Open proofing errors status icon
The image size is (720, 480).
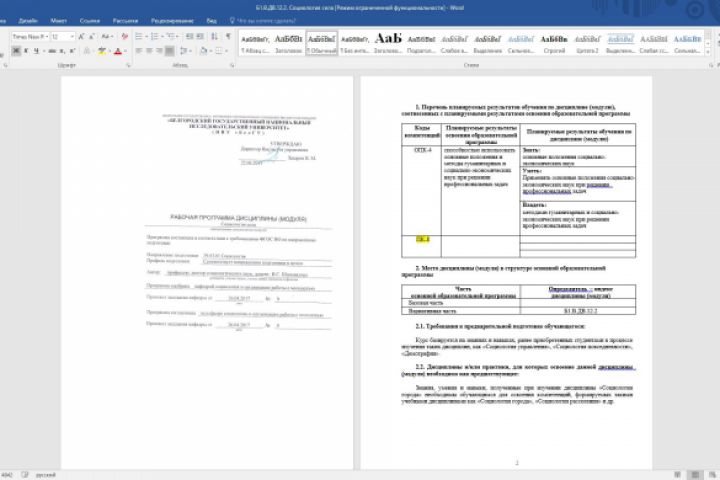[25, 475]
